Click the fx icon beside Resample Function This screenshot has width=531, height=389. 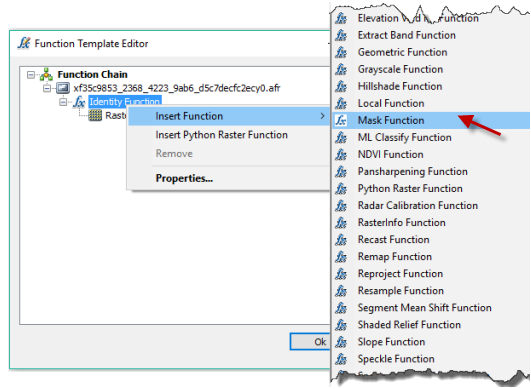click(341, 291)
